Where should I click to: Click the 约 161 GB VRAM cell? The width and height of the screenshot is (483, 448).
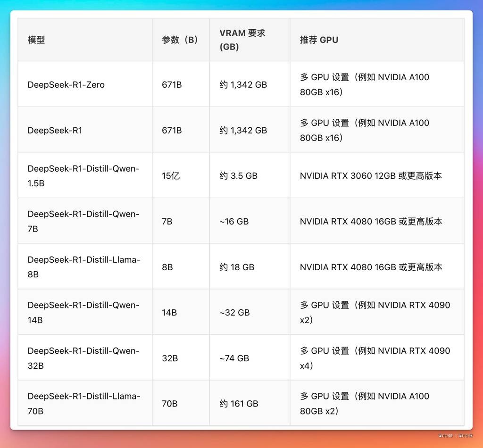coord(239,404)
